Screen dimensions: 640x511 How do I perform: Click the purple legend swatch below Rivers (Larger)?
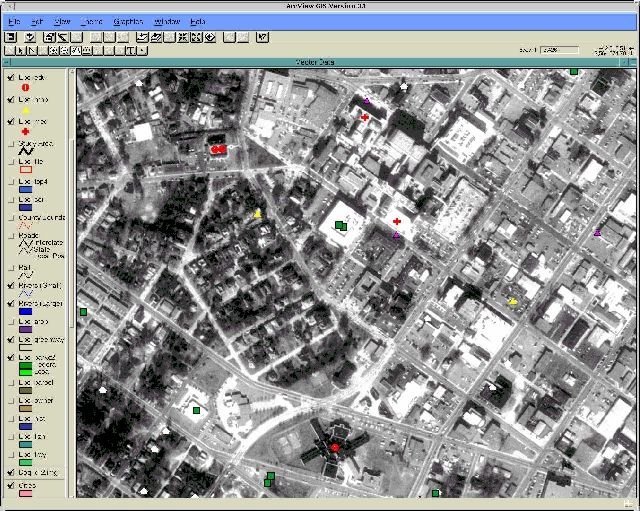pos(25,329)
